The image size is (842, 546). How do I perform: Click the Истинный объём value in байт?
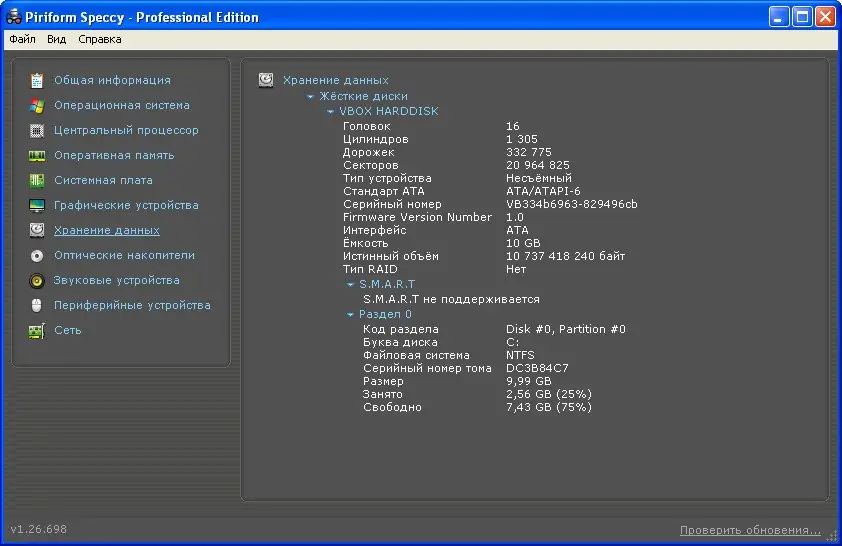(x=565, y=256)
